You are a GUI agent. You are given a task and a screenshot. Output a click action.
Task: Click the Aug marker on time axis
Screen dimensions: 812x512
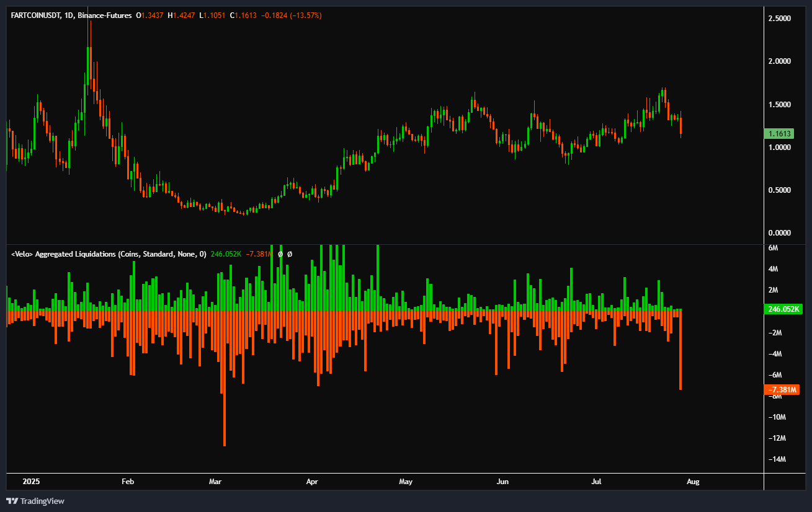tap(693, 481)
